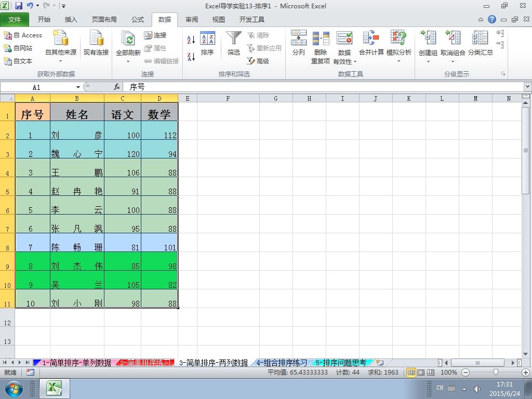The image size is (532, 399).
Task: Open Advanced (高级) filter
Action: (258, 61)
